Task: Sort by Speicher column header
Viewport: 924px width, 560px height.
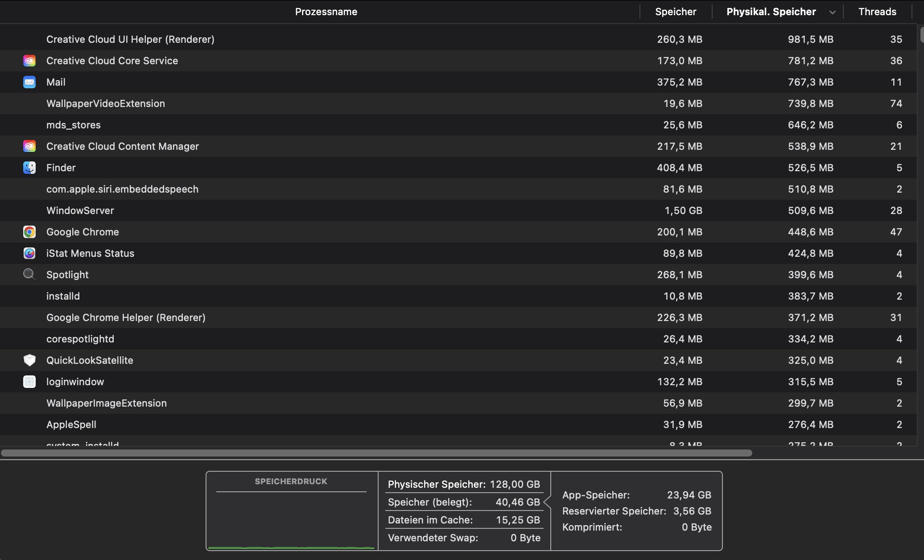Action: 675,12
